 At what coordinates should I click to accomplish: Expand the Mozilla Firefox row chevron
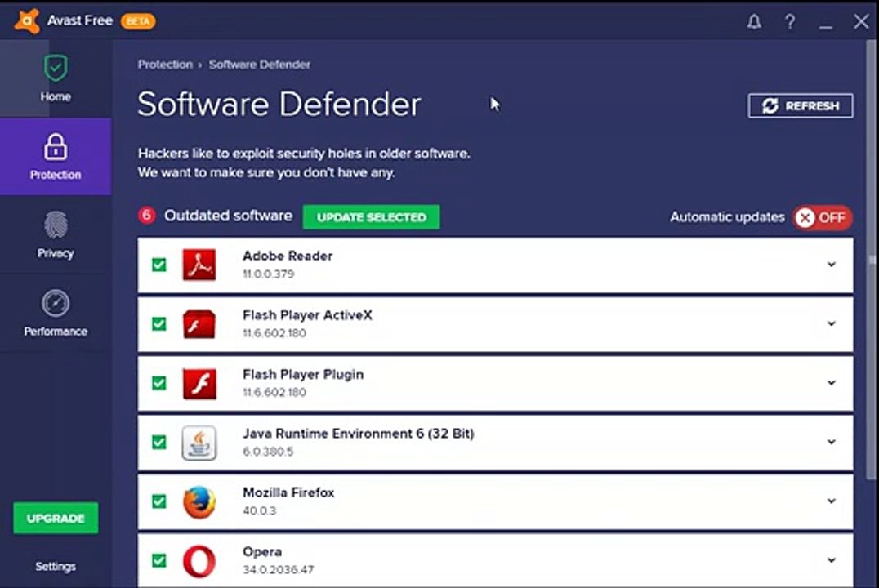(x=832, y=501)
